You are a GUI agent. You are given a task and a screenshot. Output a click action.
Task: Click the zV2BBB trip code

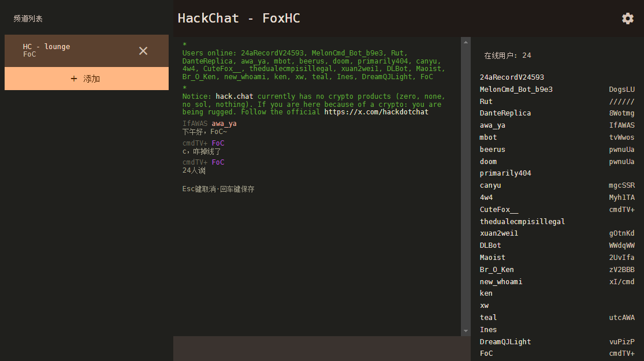click(622, 269)
